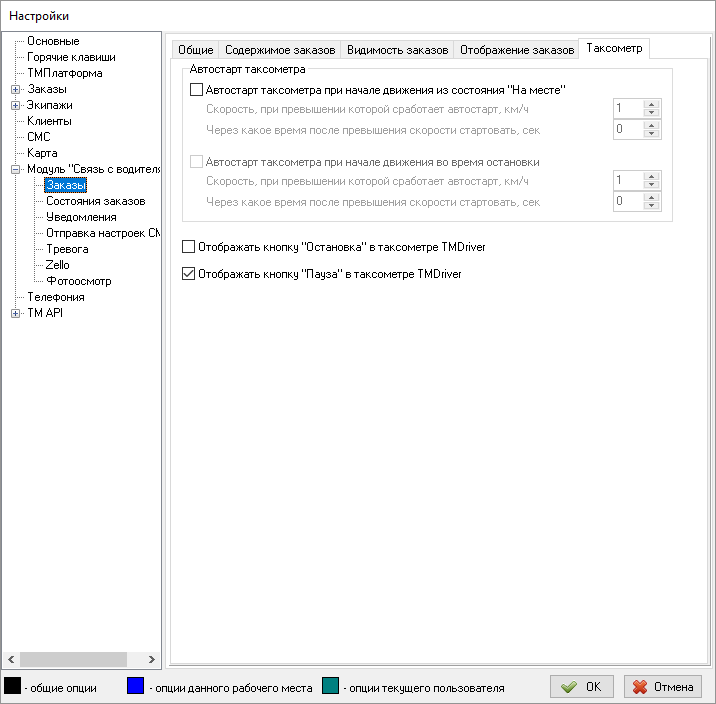Image resolution: width=716 pixels, height=704 pixels.
Task: Uncheck the "Пауза" button display checkbox
Action: point(189,273)
